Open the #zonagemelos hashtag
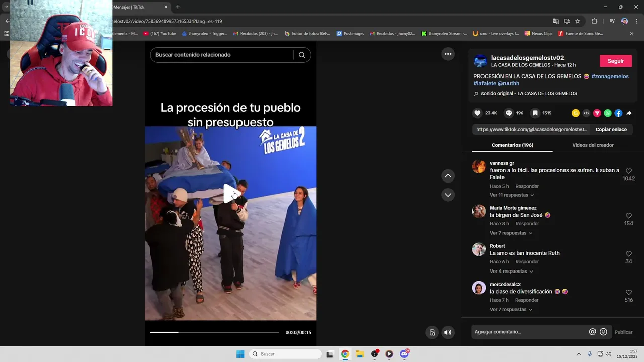The height and width of the screenshot is (362, 644). pyautogui.click(x=610, y=76)
